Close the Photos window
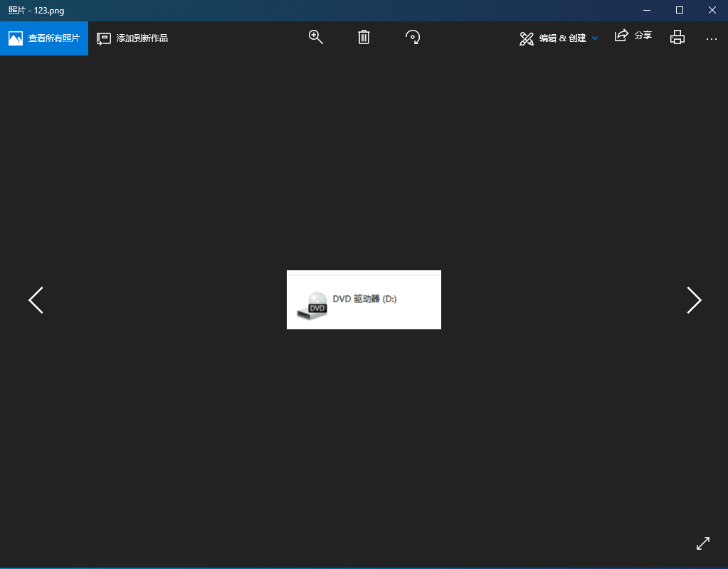This screenshot has width=728, height=569. (712, 10)
